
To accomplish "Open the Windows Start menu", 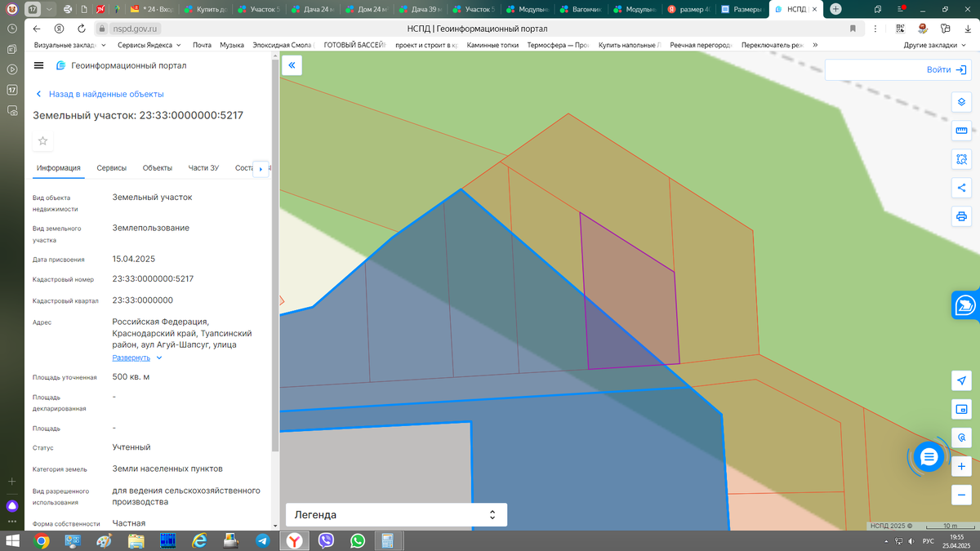I will pyautogui.click(x=12, y=540).
